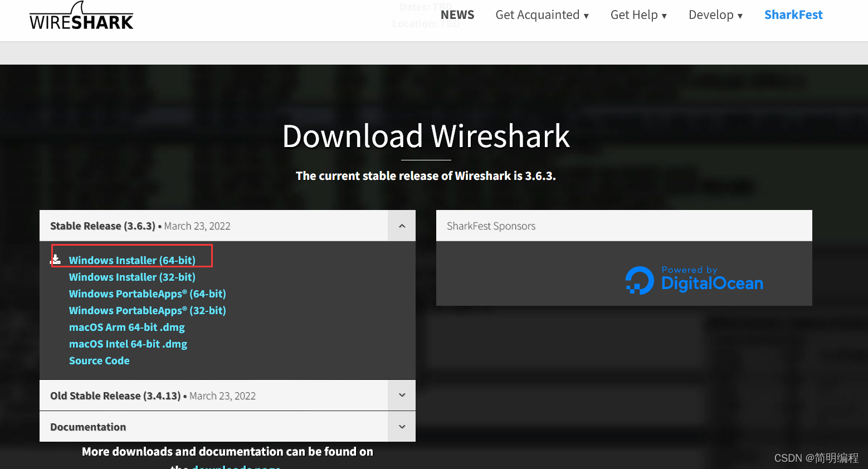Download Windows Installer (64-bit)
Screen dimensions: 868x469
point(132,260)
